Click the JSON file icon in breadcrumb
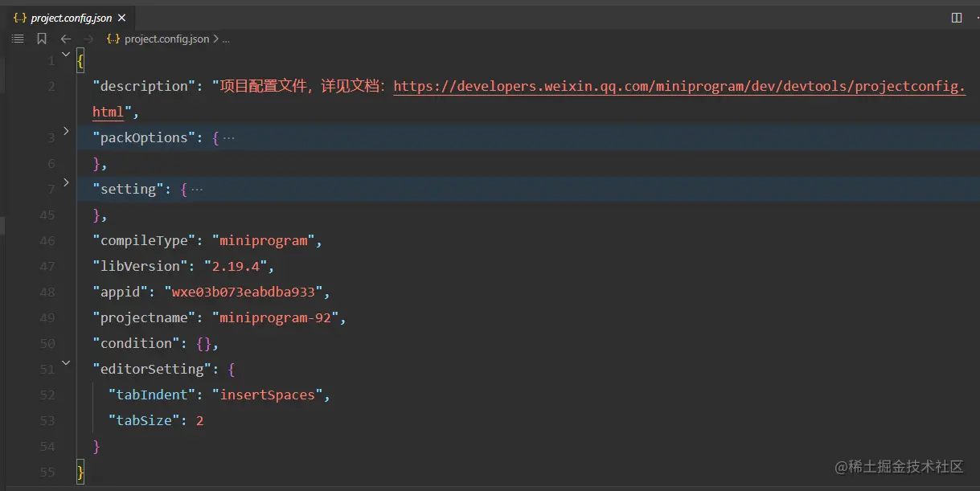 (x=113, y=39)
